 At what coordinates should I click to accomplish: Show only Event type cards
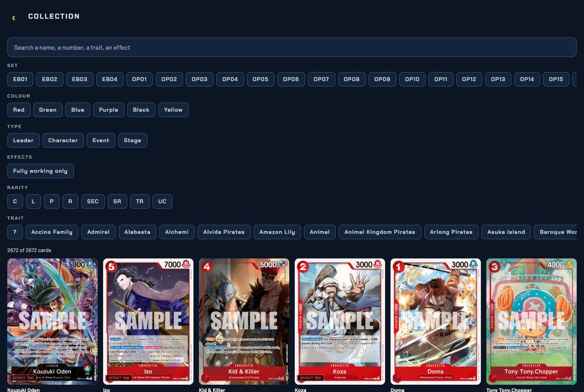(x=101, y=140)
